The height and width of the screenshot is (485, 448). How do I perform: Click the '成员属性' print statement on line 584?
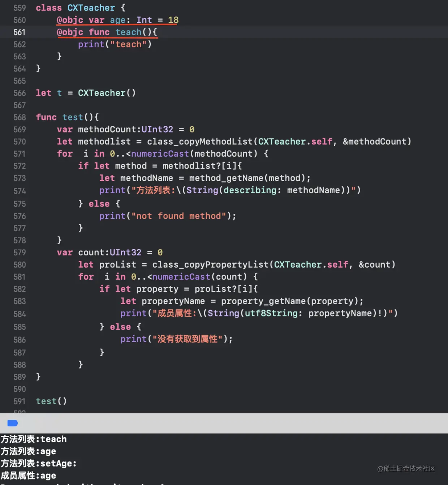259,313
